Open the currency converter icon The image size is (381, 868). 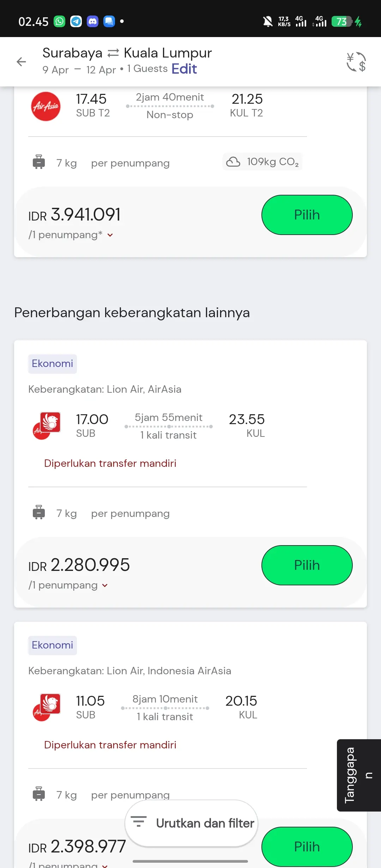point(356,62)
